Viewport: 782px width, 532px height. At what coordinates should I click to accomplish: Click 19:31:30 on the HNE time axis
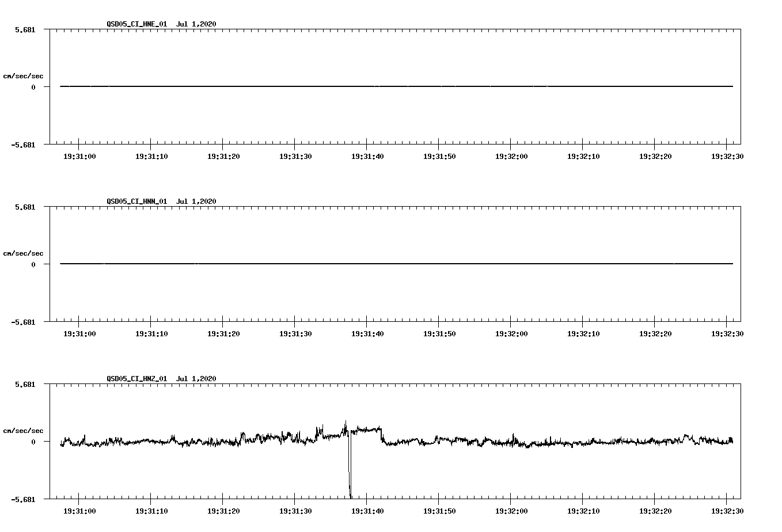[295, 156]
